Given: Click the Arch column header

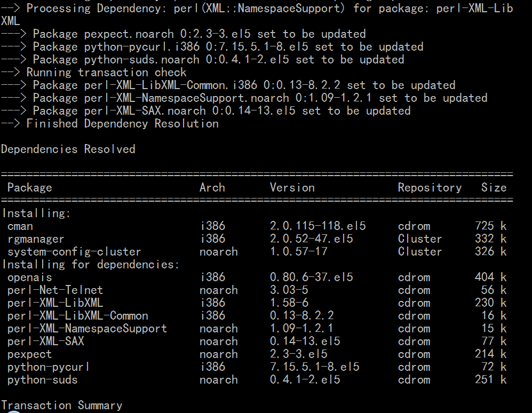Looking at the screenshot, I should [212, 187].
